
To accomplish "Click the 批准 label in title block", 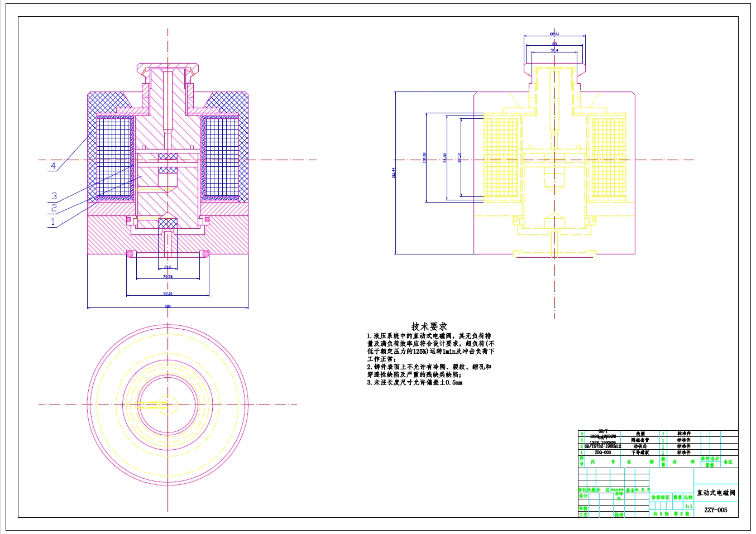I will 619,514.
